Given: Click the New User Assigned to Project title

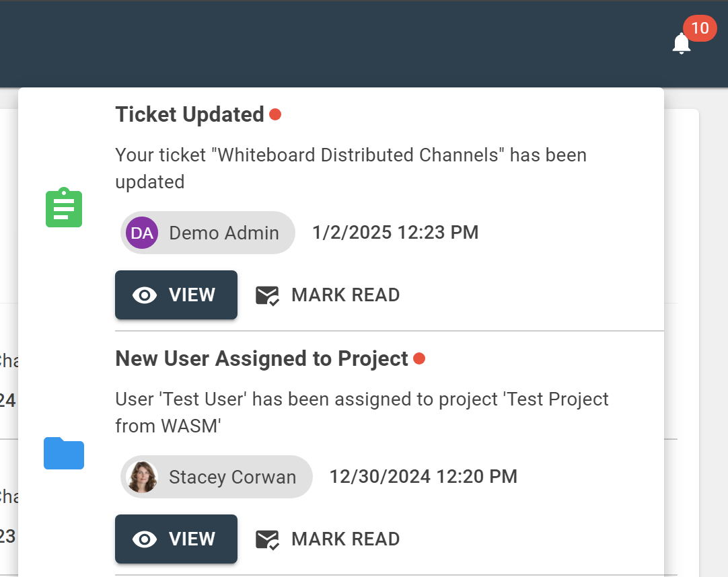Looking at the screenshot, I should click(262, 358).
